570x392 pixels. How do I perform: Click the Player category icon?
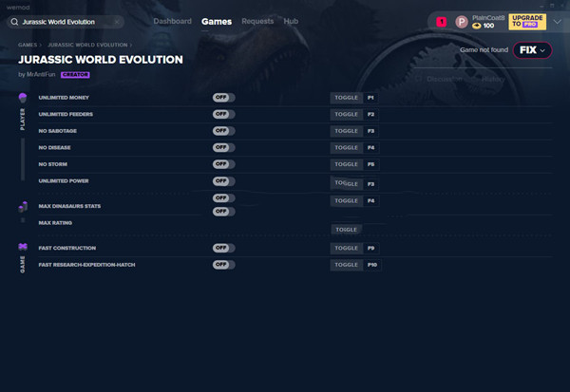(x=23, y=98)
